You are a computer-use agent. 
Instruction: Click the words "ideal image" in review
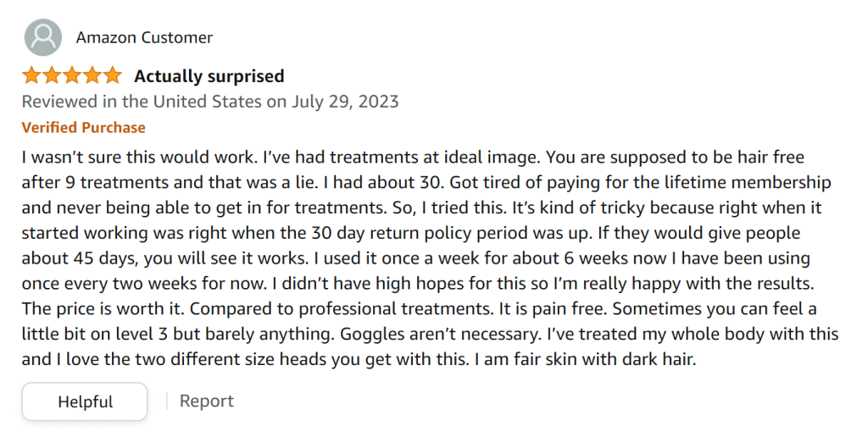[x=487, y=158]
